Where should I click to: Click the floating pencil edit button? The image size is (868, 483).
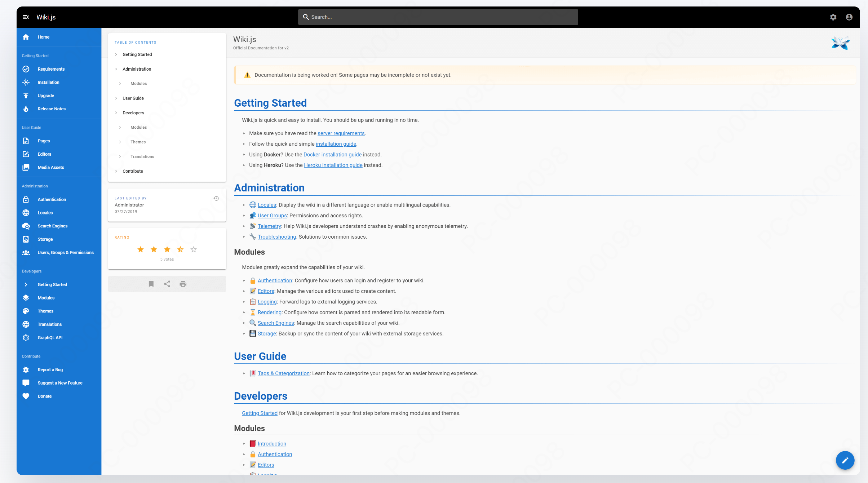[845, 460]
